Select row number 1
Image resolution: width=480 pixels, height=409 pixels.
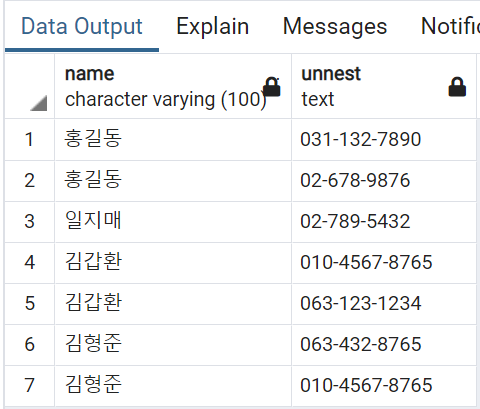tap(30, 139)
